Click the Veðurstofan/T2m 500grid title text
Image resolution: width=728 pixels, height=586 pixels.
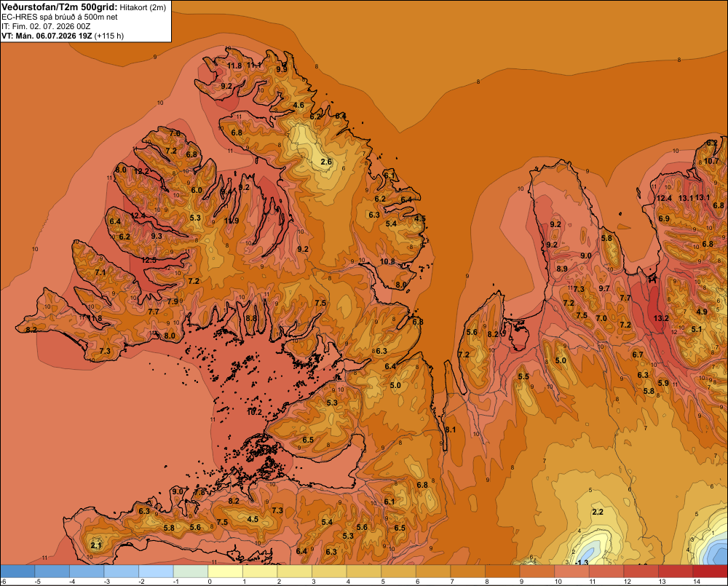(x=60, y=7)
